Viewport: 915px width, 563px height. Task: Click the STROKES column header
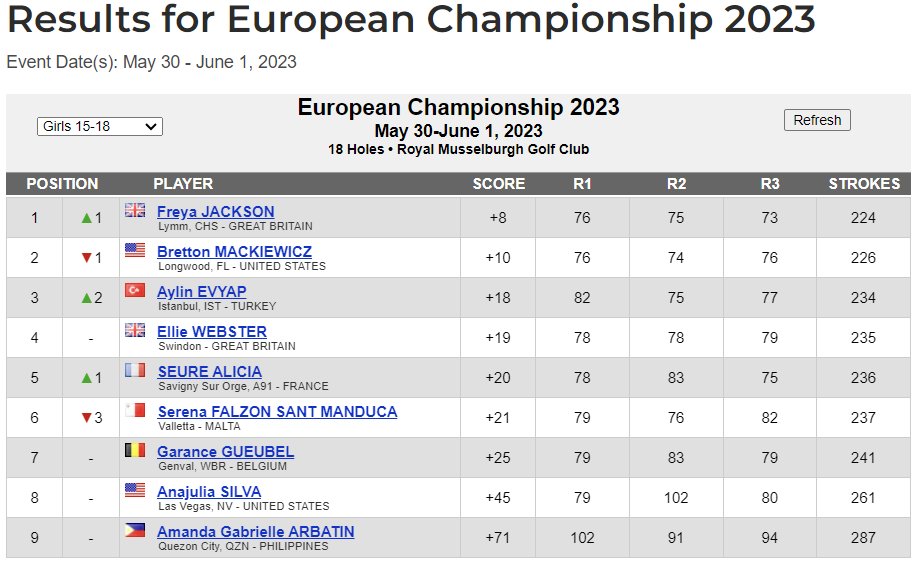[x=864, y=184]
